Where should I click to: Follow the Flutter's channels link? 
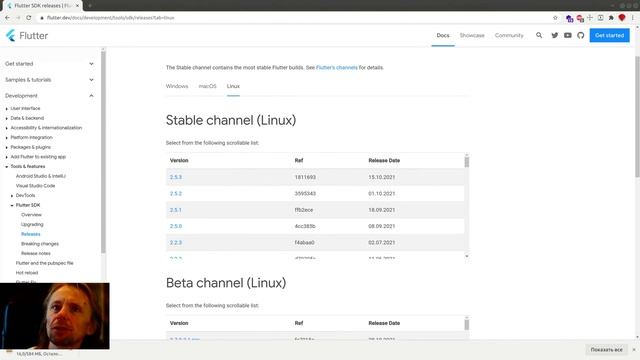(x=336, y=67)
